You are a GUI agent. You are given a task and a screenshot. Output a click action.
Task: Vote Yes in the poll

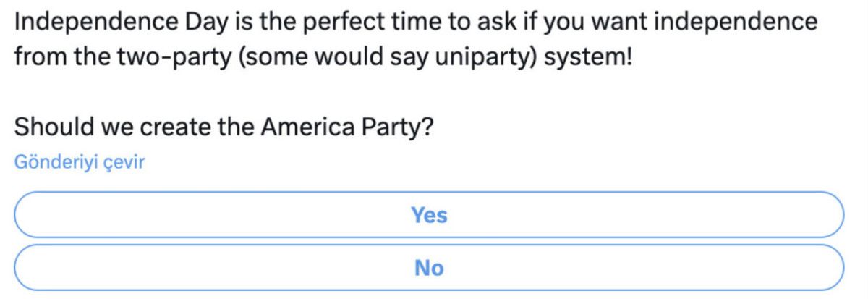pyautogui.click(x=429, y=215)
